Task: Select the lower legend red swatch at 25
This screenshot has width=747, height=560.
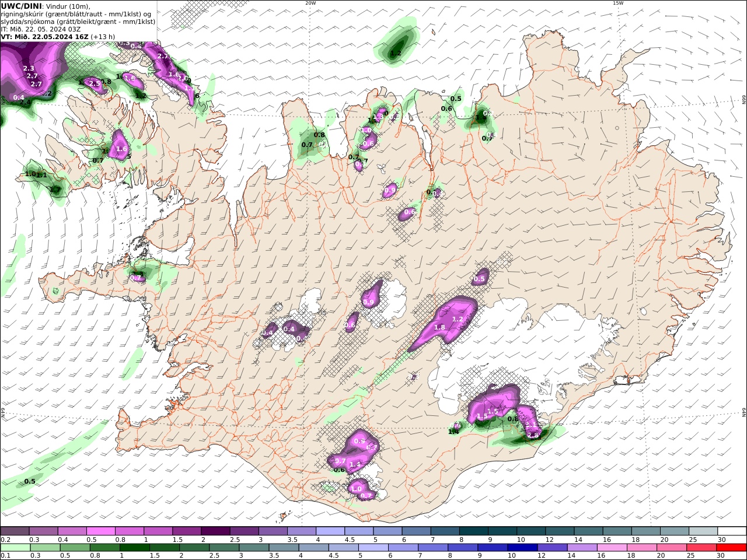Action: click(700, 548)
